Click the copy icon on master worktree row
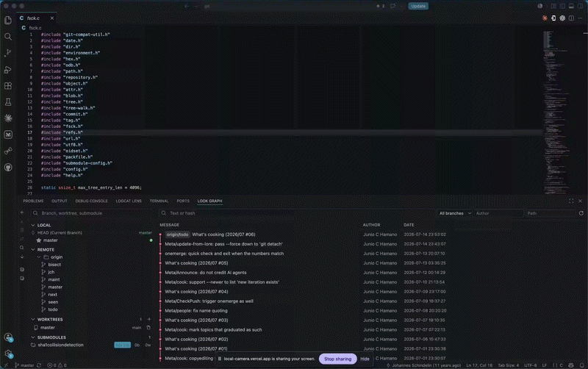This screenshot has height=369, width=588. [x=148, y=327]
